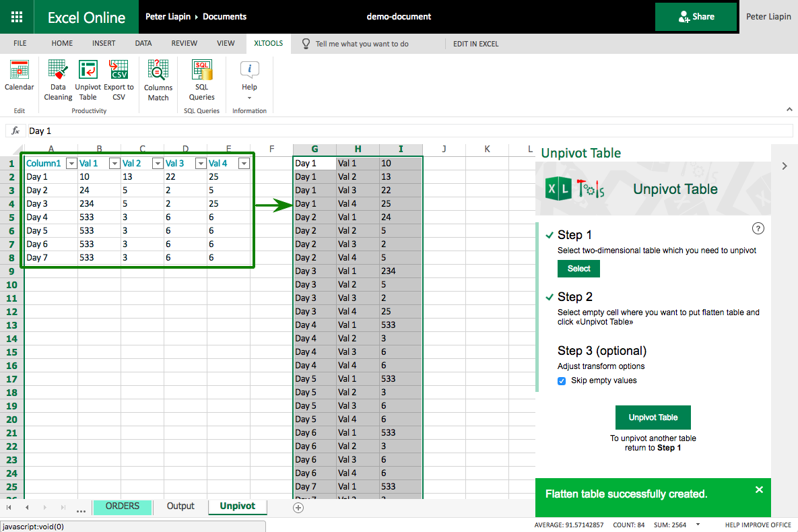Select Export to CSV tool
This screenshot has height=532, width=798.
[x=119, y=80]
